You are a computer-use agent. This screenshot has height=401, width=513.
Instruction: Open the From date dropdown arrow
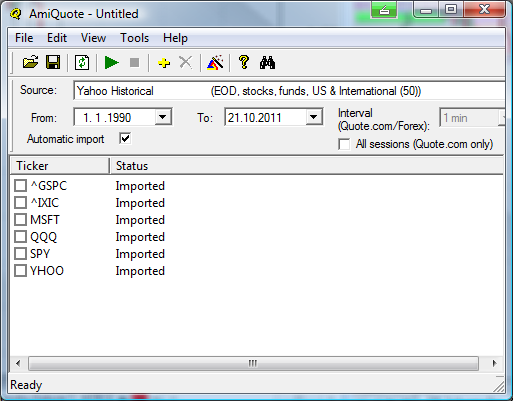163,117
